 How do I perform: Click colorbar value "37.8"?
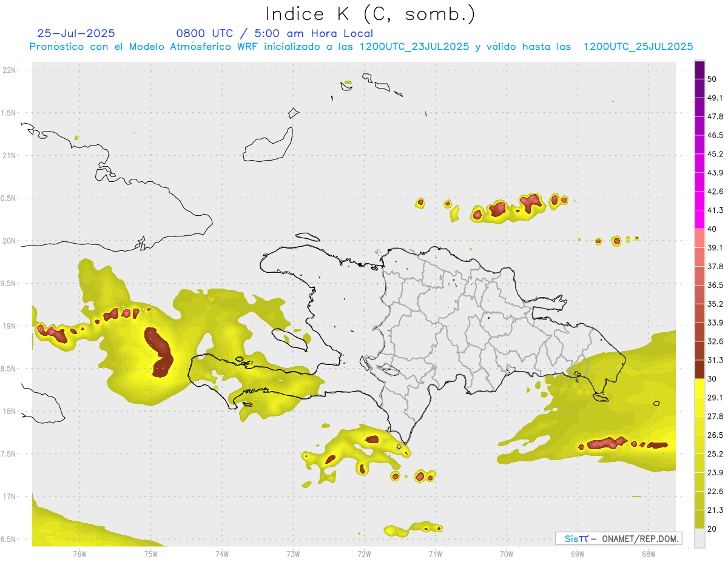click(x=715, y=266)
